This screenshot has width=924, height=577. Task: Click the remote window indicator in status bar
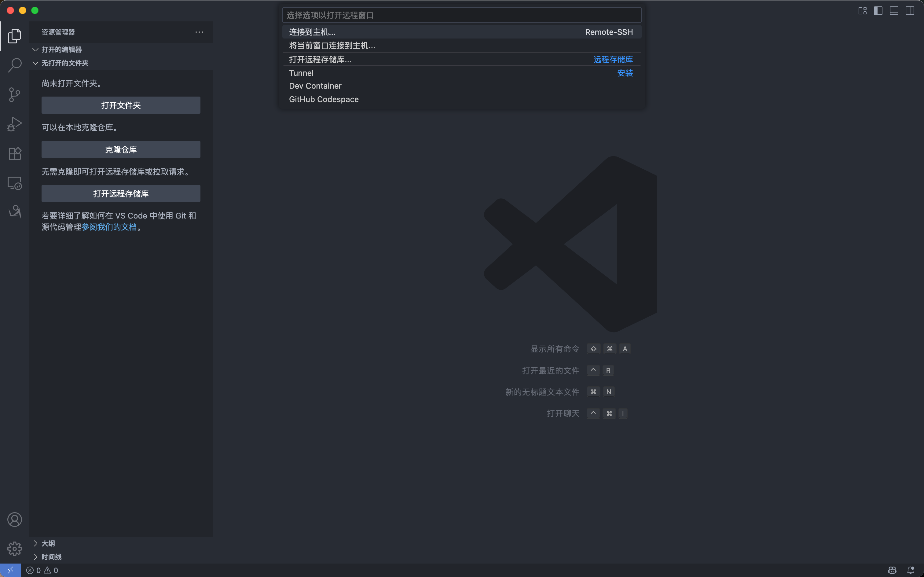click(10, 570)
